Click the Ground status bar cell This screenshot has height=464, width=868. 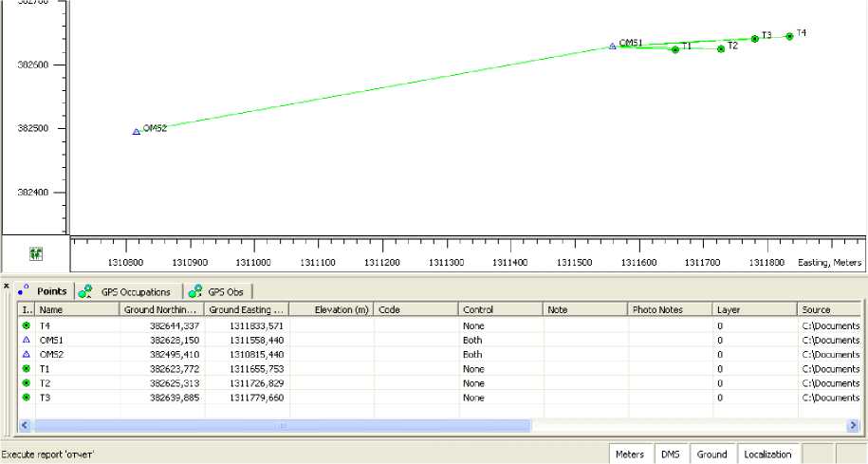pos(711,454)
